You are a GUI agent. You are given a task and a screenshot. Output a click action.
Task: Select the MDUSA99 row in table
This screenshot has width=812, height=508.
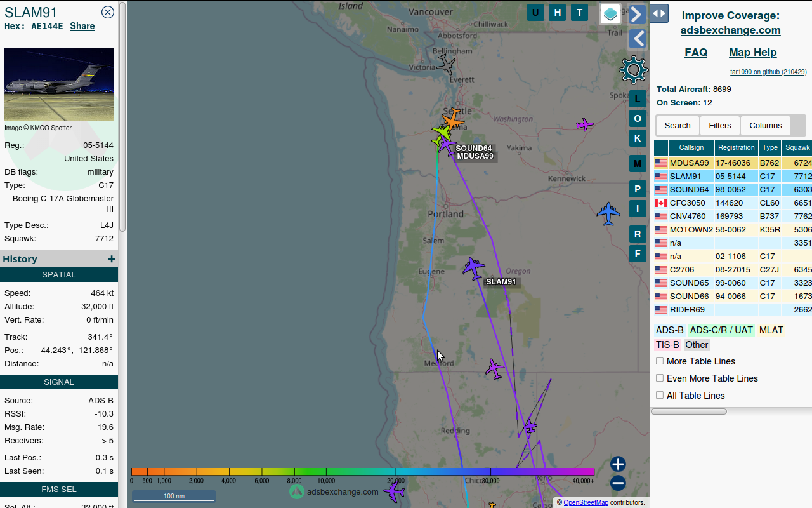coord(733,163)
